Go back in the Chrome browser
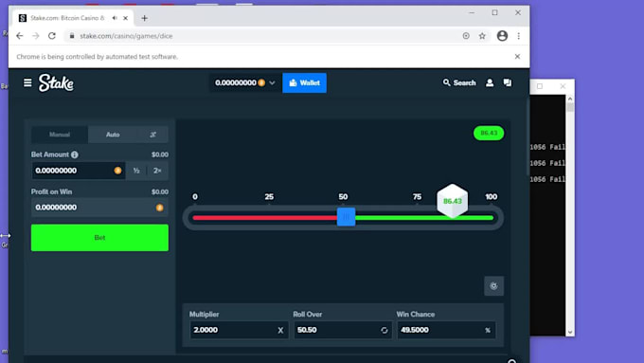The height and width of the screenshot is (363, 644). pyautogui.click(x=19, y=36)
